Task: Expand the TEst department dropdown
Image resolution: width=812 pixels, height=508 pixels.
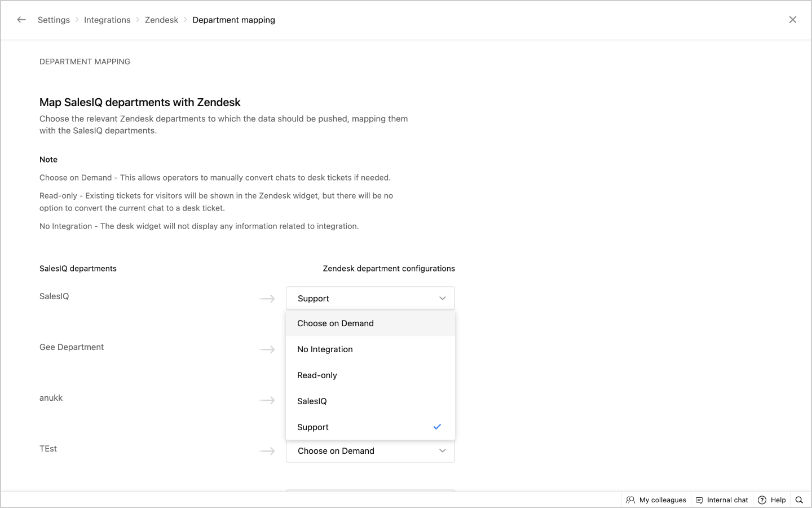Action: tap(370, 451)
